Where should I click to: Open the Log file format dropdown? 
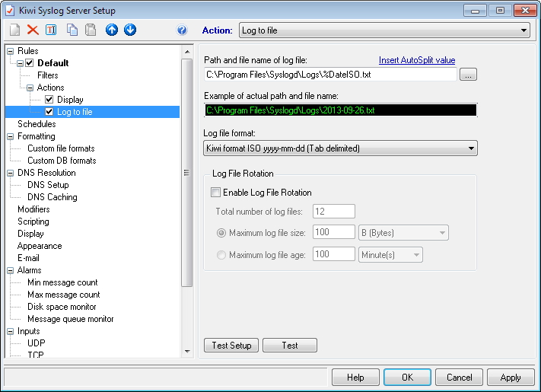[x=341, y=148]
